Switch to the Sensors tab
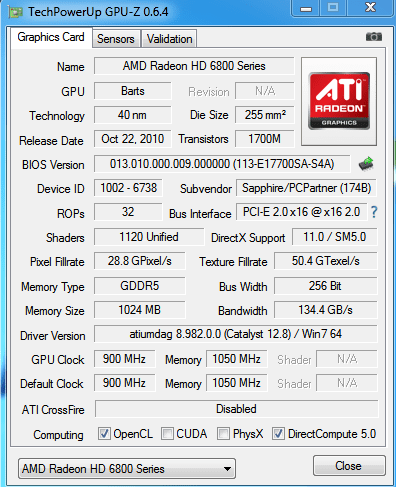The image size is (396, 487). point(116,39)
